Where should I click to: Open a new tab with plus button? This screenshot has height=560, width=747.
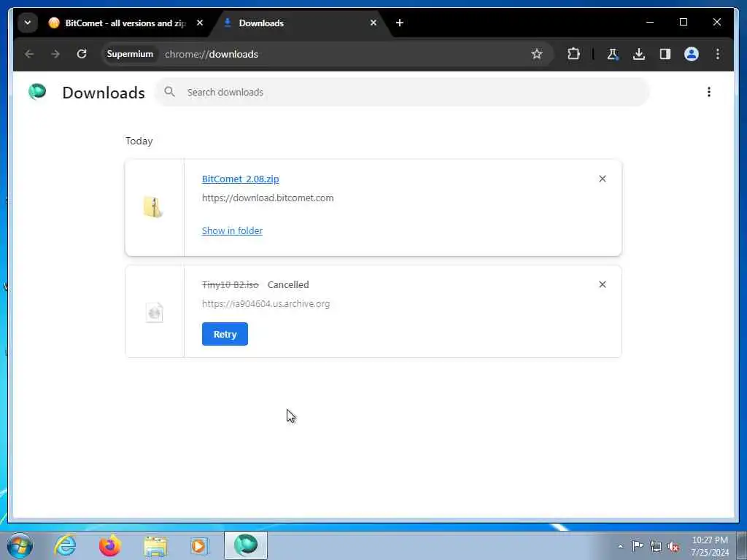400,23
